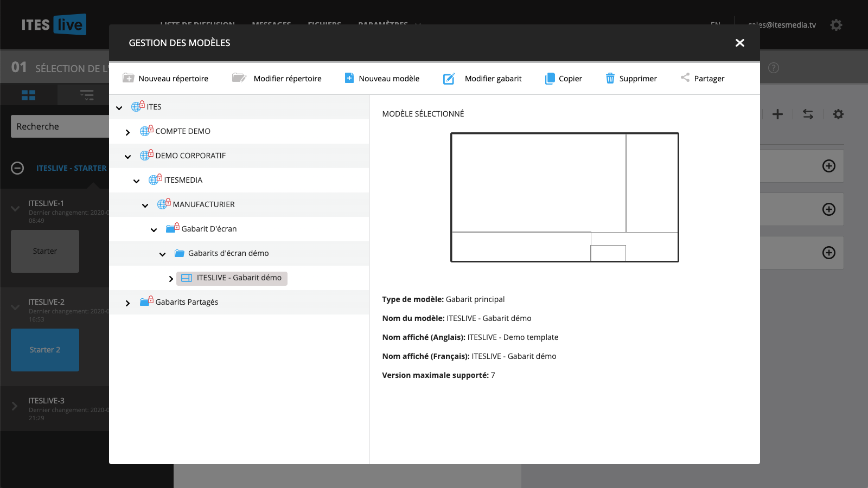Select the COMPTE DEMO globe icon
868x488 pixels.
pyautogui.click(x=146, y=130)
